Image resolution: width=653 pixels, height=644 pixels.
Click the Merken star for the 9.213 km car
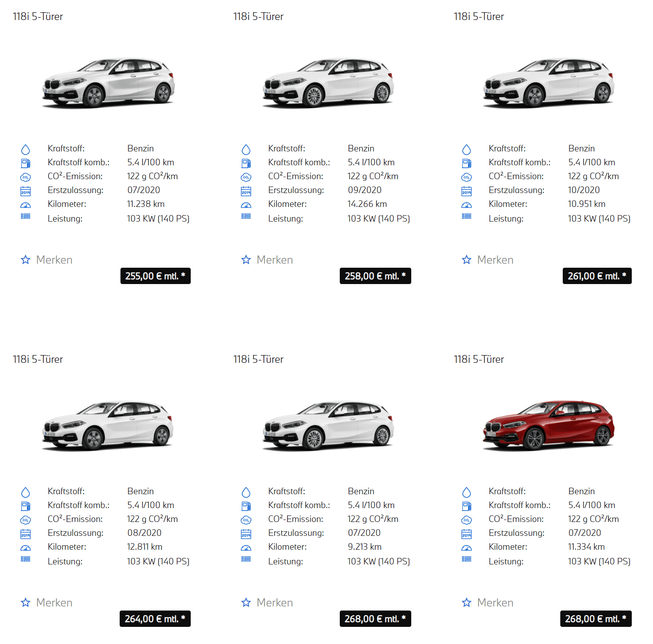coord(246,602)
